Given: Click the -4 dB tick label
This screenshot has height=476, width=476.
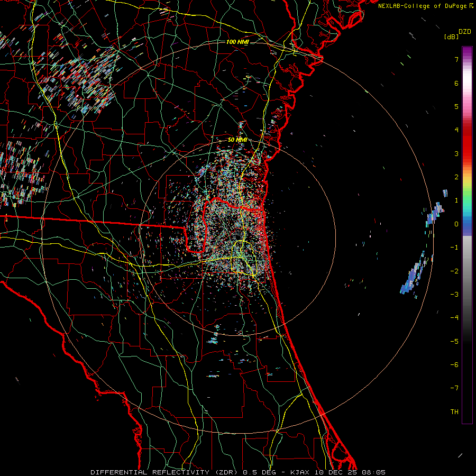Looking at the screenshot, I should pos(454,318).
